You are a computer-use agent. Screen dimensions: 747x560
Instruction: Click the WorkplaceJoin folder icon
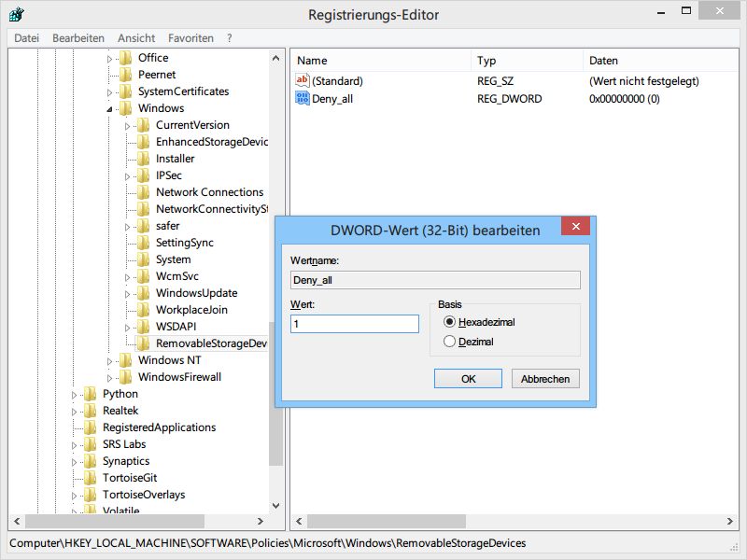click(144, 310)
